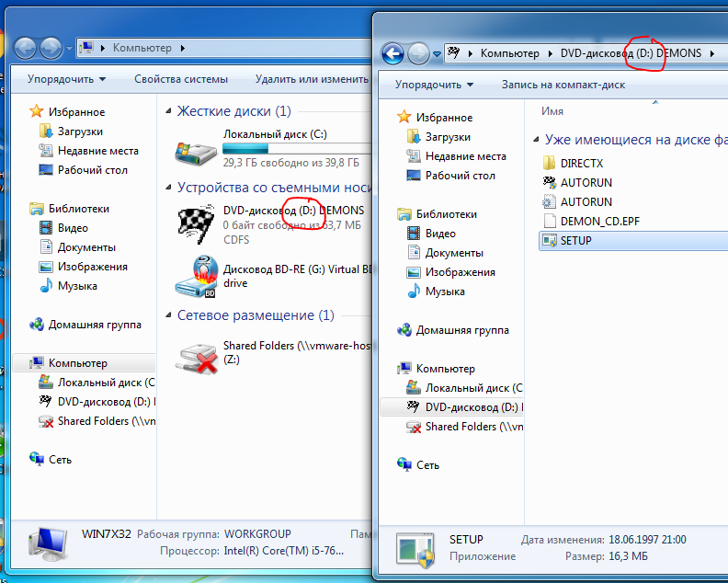Open Сеть in Компьютер window sidebar

[60, 460]
